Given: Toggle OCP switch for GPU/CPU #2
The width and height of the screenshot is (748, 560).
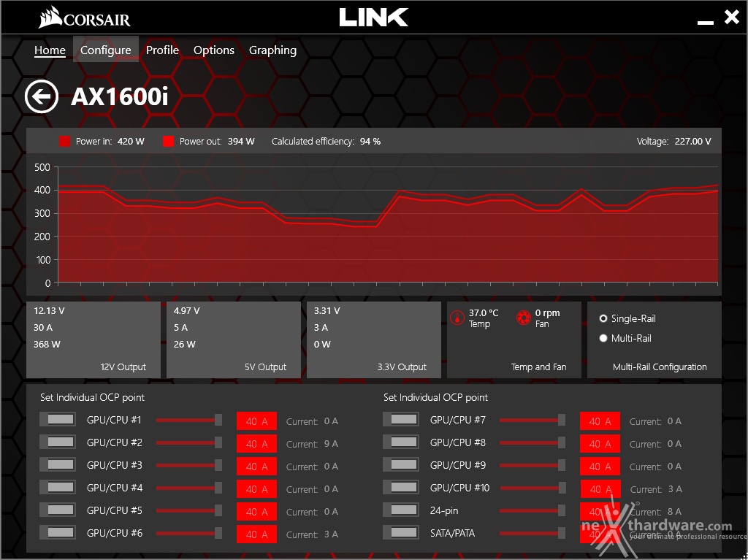Looking at the screenshot, I should [57, 442].
